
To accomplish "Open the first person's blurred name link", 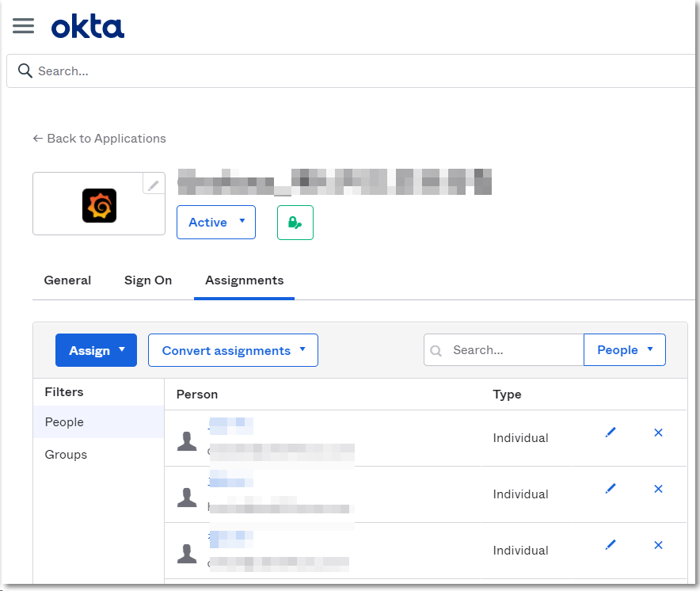I will pos(230,426).
